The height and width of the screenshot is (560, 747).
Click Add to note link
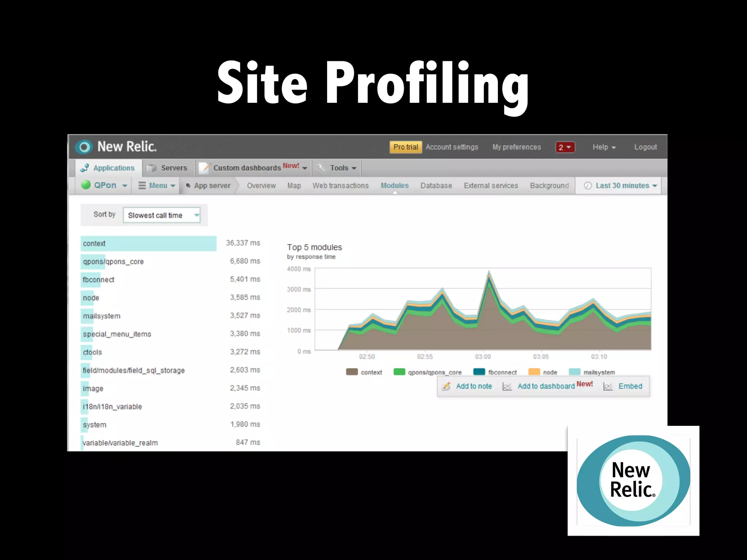coord(474,386)
